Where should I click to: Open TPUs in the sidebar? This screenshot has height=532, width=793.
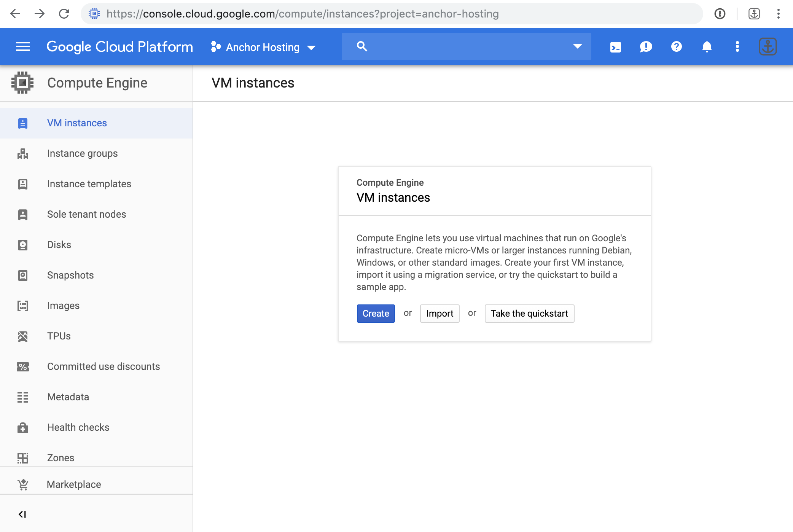click(96, 336)
